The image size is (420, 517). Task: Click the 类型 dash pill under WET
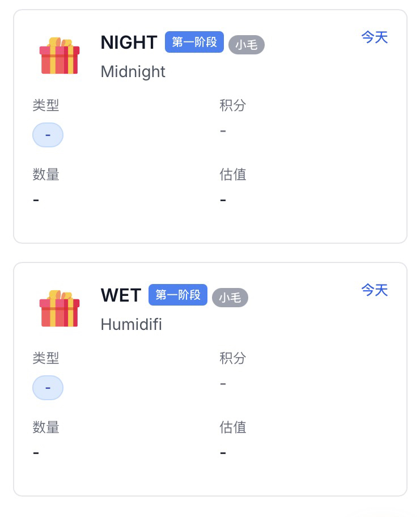click(x=48, y=388)
